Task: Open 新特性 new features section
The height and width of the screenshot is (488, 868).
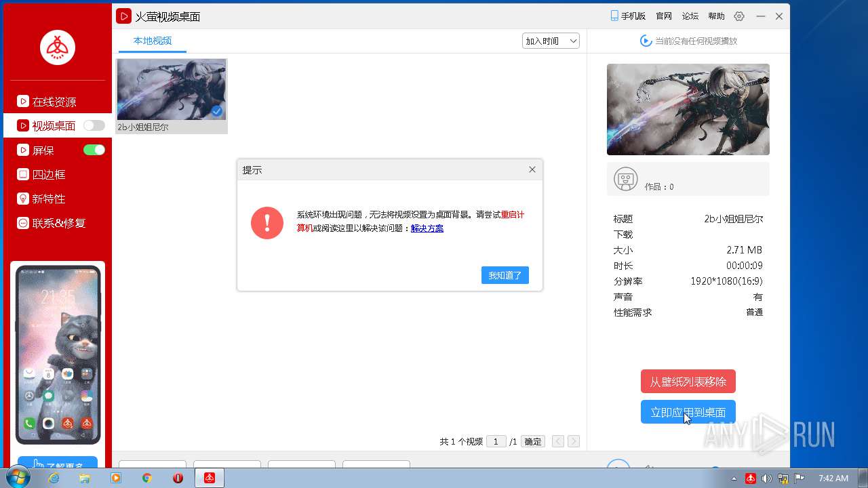Action: pyautogui.click(x=49, y=199)
